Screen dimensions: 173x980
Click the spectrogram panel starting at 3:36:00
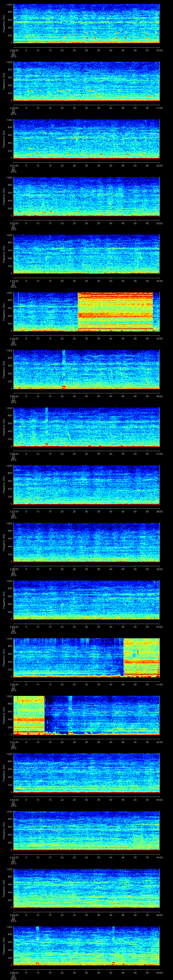click(x=86, y=427)
